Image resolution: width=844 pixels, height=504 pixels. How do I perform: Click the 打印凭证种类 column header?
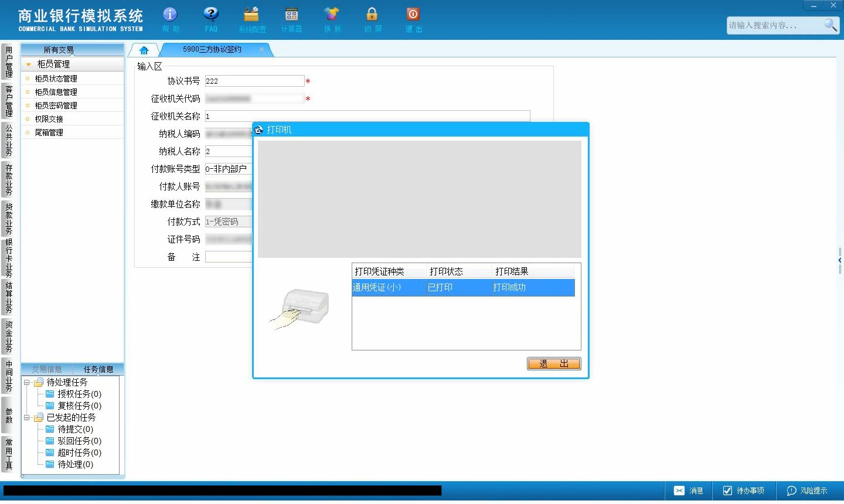tap(389, 271)
